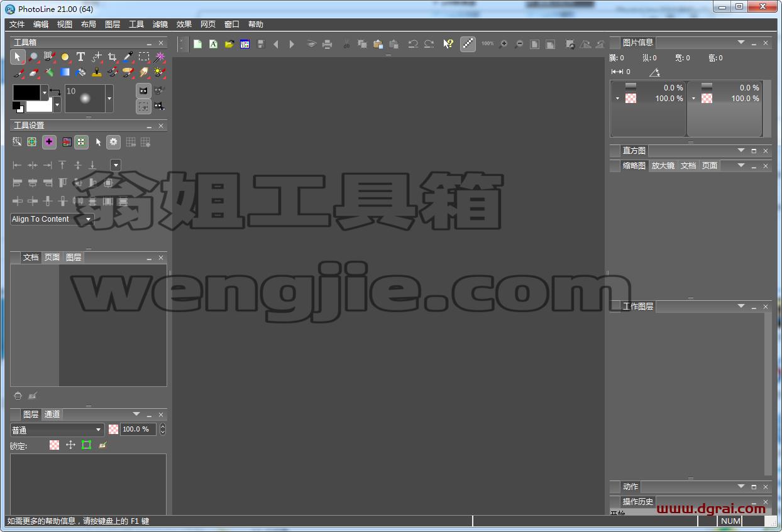
Task: Open the 滤镜 menu
Action: (x=160, y=24)
